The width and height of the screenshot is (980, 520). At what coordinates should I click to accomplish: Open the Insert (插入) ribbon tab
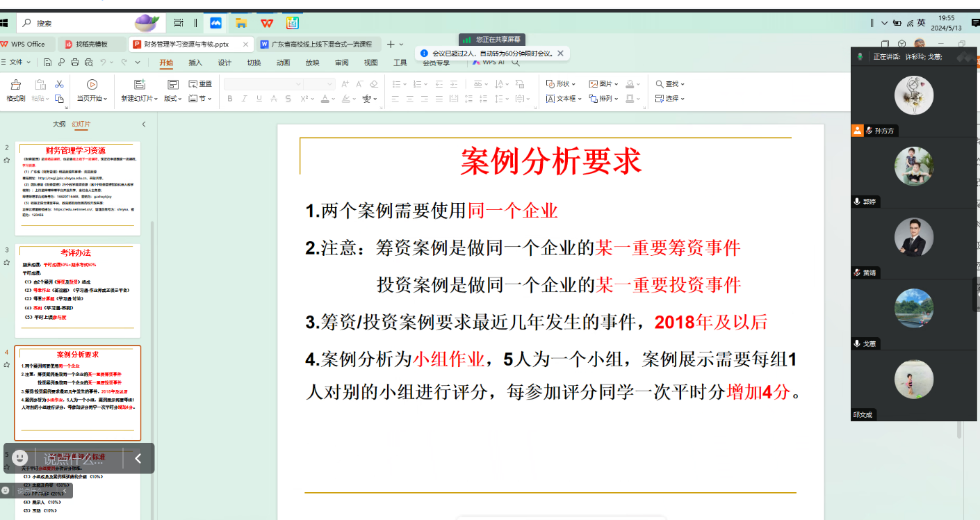click(x=195, y=63)
